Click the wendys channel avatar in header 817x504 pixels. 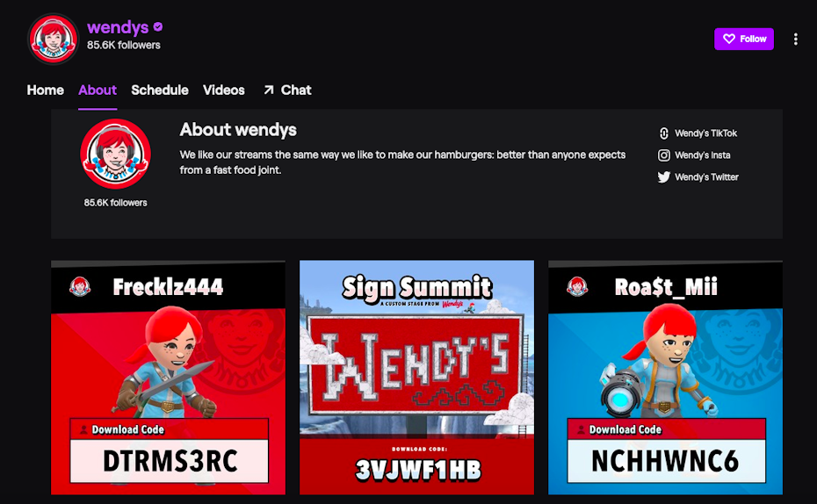tap(54, 39)
